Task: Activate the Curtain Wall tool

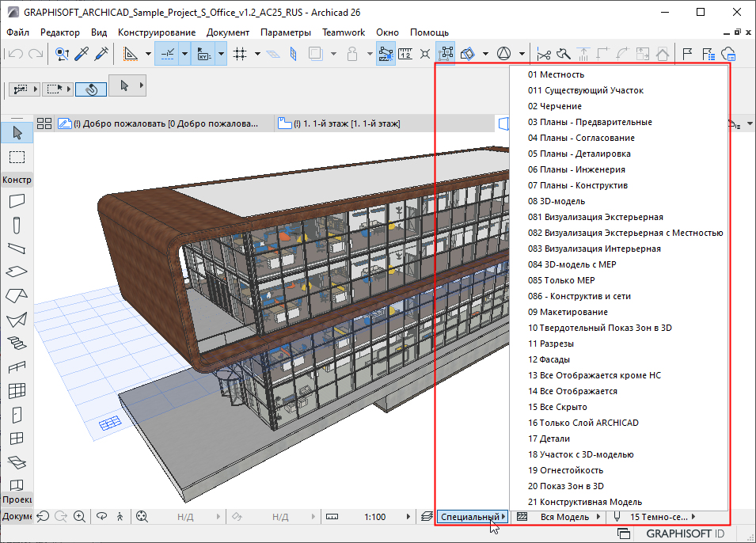Action: pyautogui.click(x=17, y=390)
